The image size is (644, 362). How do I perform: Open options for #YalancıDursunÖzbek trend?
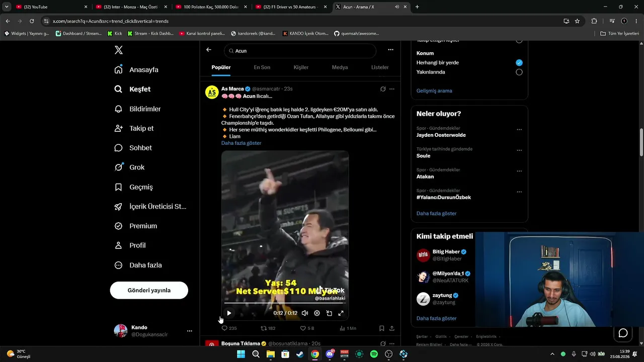[519, 192]
